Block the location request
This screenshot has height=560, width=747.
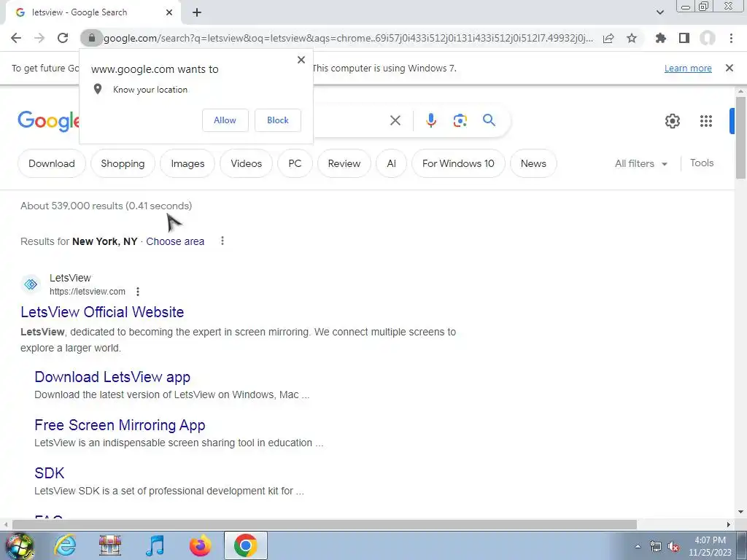point(278,120)
